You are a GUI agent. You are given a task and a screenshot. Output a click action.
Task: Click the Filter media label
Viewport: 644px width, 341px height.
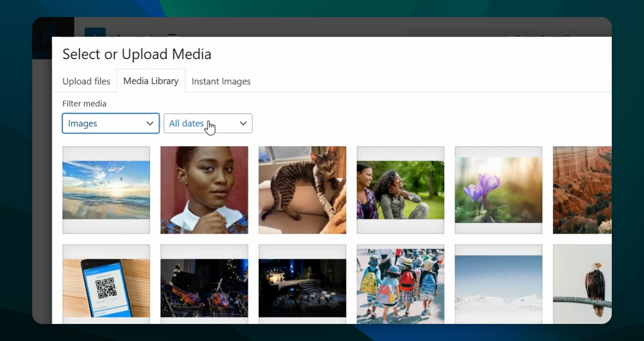click(x=84, y=104)
